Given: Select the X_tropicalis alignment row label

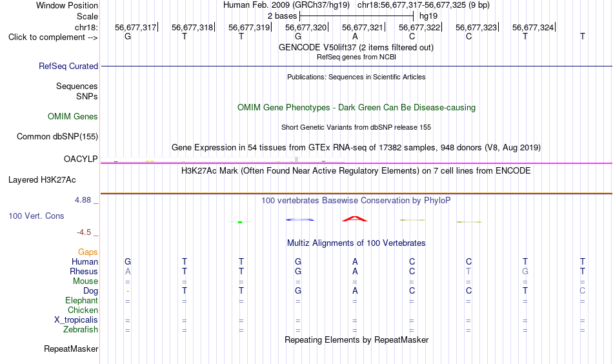Looking at the screenshot, I should tap(76, 320).
